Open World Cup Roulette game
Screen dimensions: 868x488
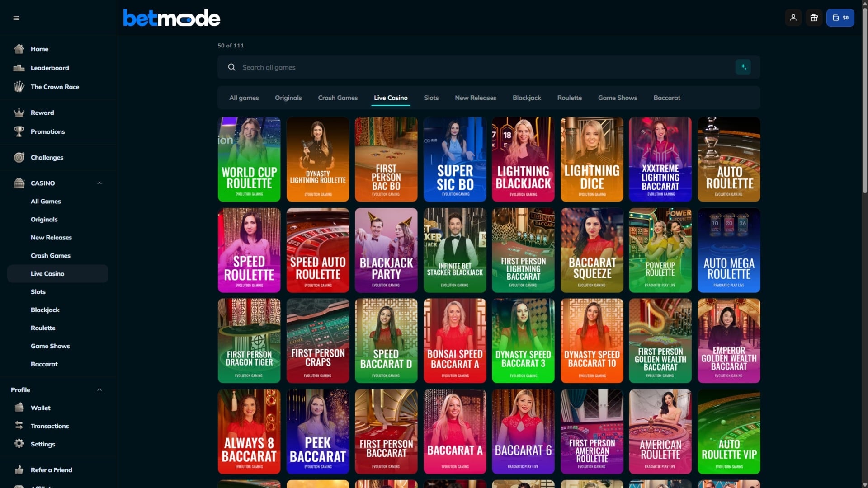[x=249, y=159]
